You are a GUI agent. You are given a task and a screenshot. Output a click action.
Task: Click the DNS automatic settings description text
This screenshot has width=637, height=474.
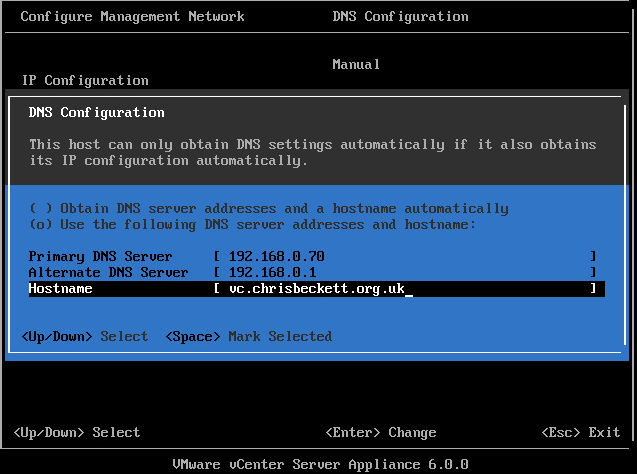[312, 153]
